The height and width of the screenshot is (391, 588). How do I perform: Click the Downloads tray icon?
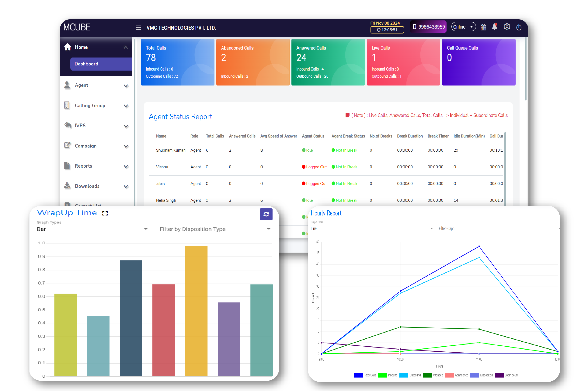click(x=67, y=186)
